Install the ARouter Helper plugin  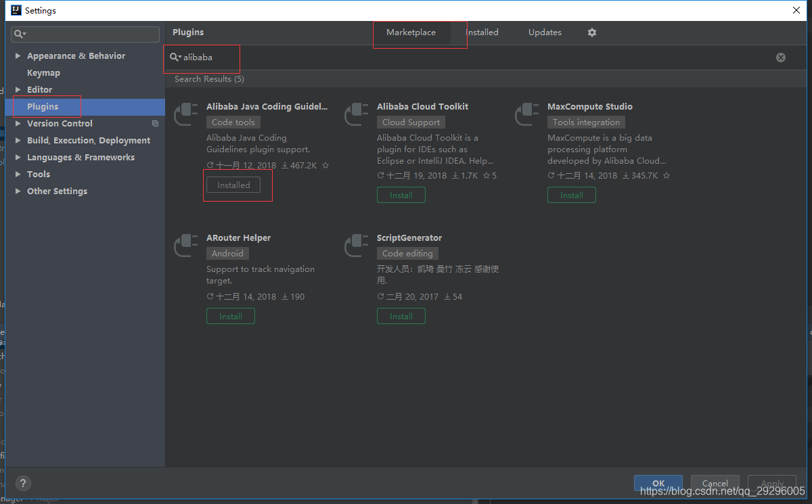pos(231,316)
